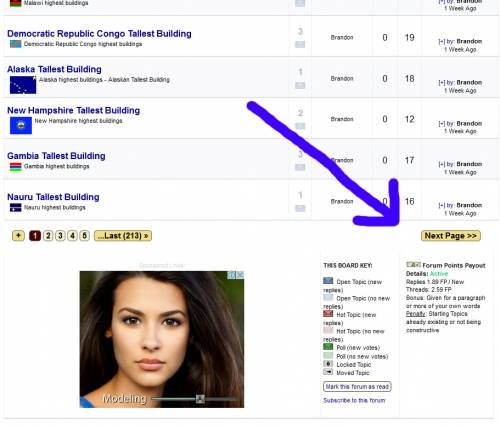
Task: Expand last post [+] in Congo row
Action: tap(441, 41)
